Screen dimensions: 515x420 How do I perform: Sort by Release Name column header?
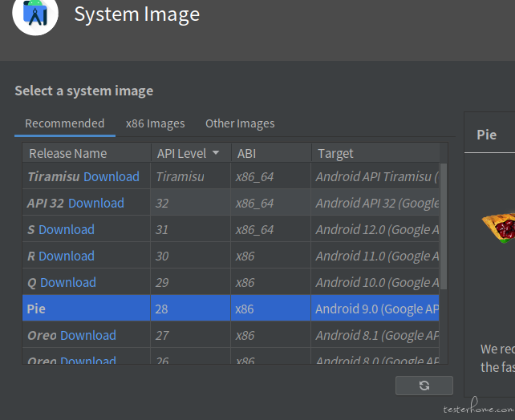[87, 153]
